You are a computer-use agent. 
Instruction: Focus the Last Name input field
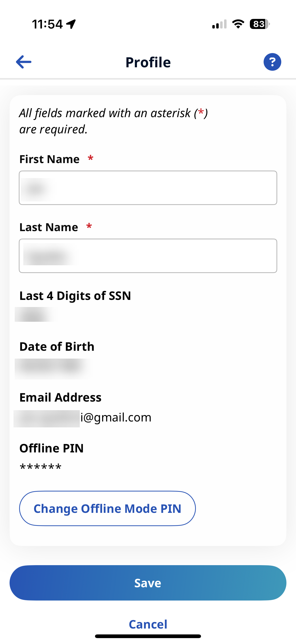coord(148,256)
